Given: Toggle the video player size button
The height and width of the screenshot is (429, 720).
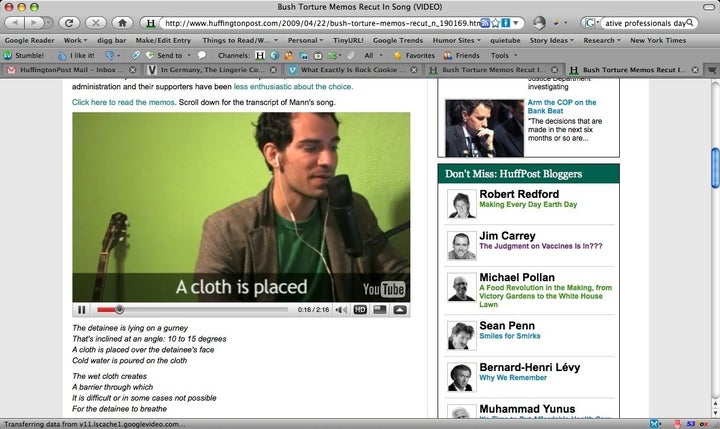Looking at the screenshot, I should pos(380,310).
